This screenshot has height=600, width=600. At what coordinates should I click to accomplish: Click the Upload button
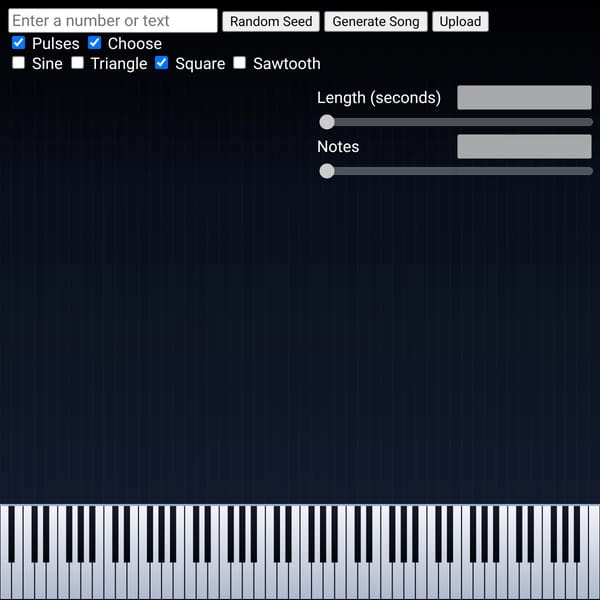pos(460,21)
